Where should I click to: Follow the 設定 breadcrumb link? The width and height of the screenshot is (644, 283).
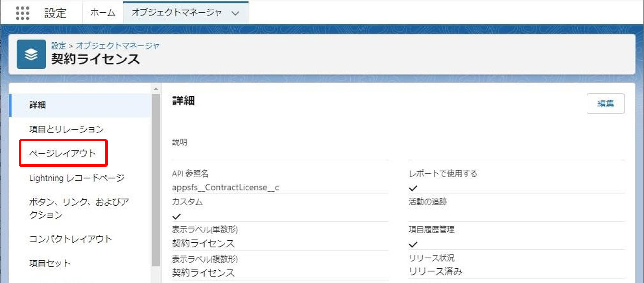pyautogui.click(x=58, y=46)
